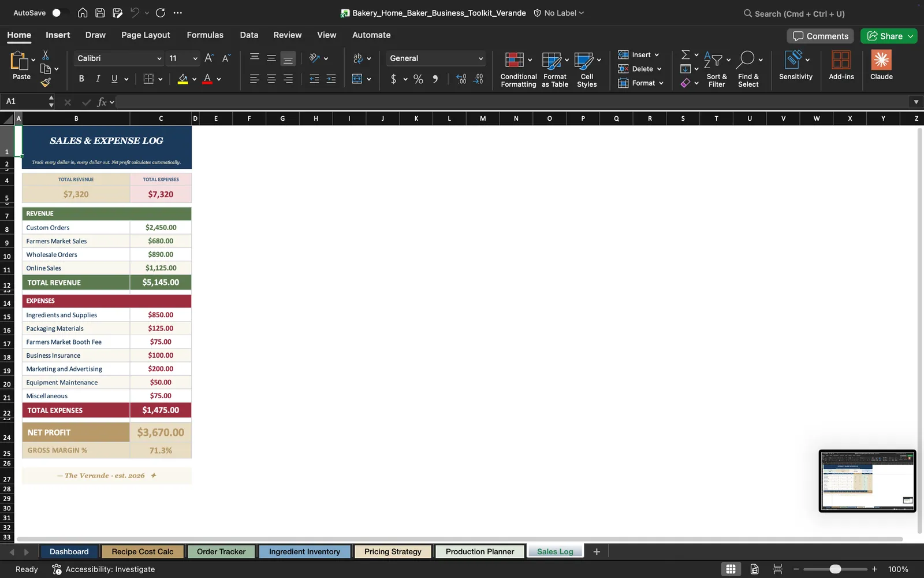Click the red font color A
Image resolution: width=924 pixels, height=578 pixels.
point(207,79)
